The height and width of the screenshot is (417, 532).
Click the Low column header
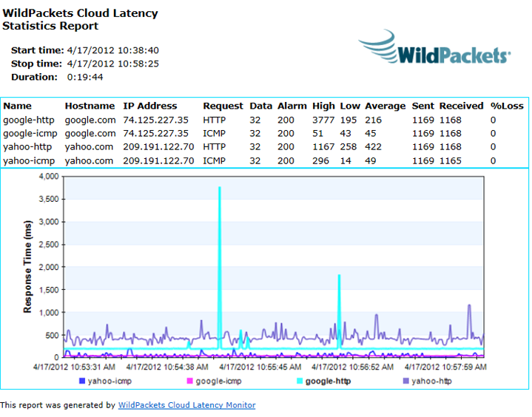(x=350, y=106)
